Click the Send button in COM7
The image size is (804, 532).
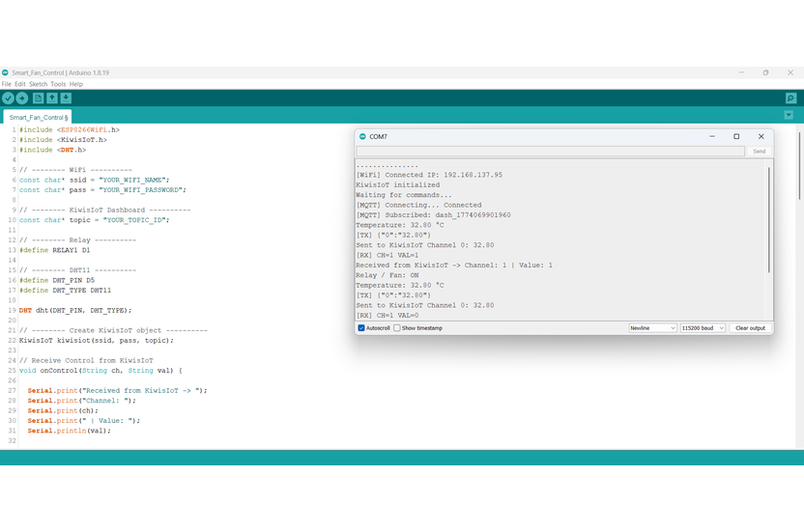click(759, 152)
